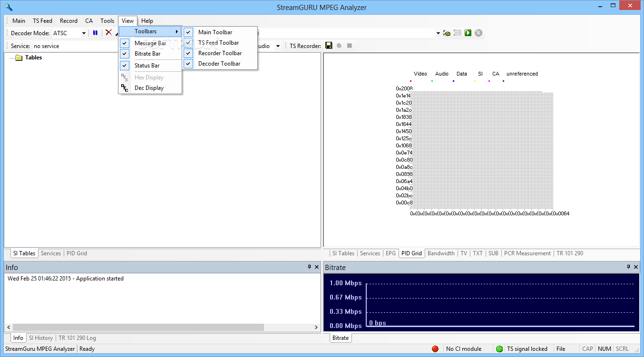This screenshot has height=357, width=644.
Task: Close the Bitrate panel
Action: [x=636, y=267]
